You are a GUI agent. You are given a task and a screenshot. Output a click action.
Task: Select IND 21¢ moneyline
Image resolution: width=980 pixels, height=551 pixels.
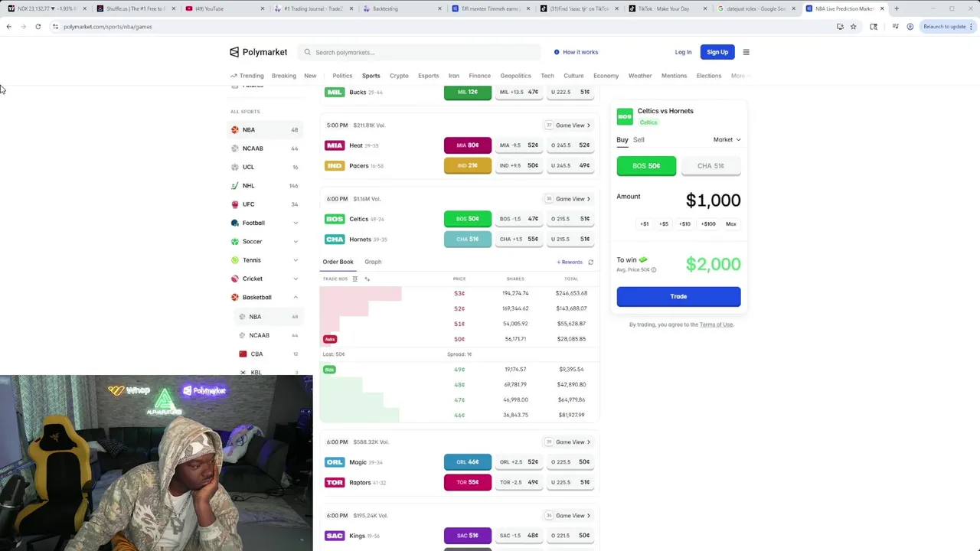468,165
